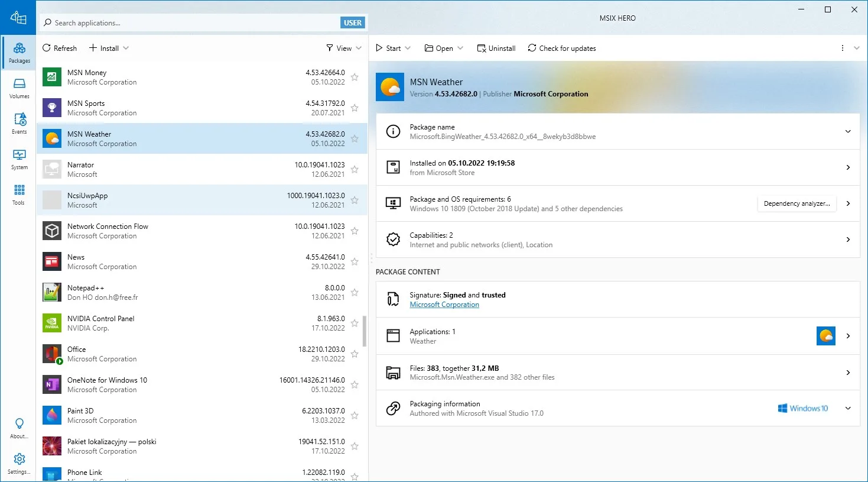The width and height of the screenshot is (868, 482).
Task: Star the Narrator package
Action: (x=355, y=169)
